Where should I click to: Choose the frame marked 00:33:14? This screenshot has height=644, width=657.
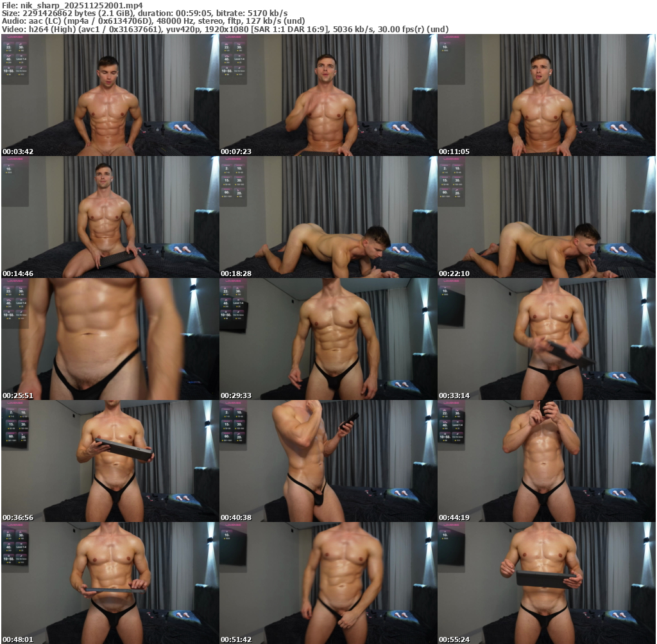[547, 339]
